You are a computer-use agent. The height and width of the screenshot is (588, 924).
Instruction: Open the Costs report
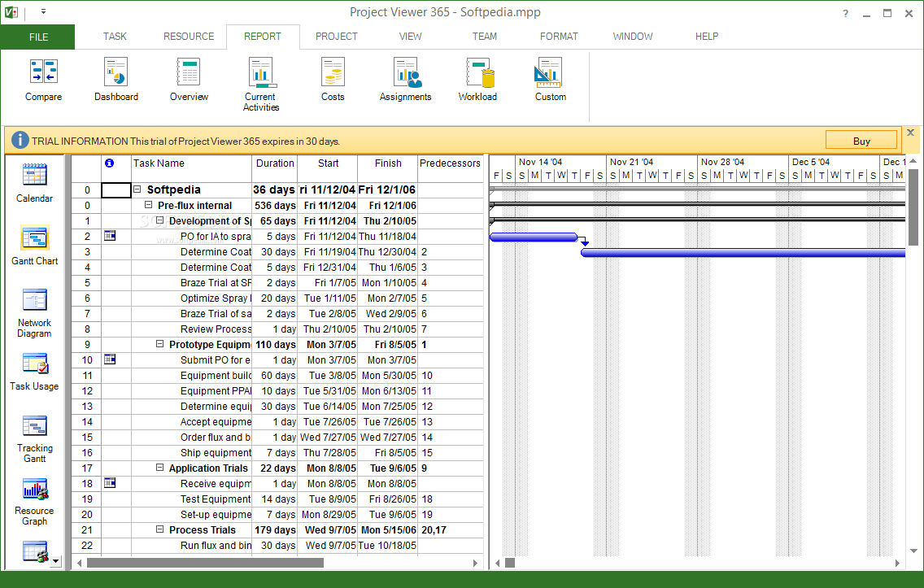tap(333, 80)
